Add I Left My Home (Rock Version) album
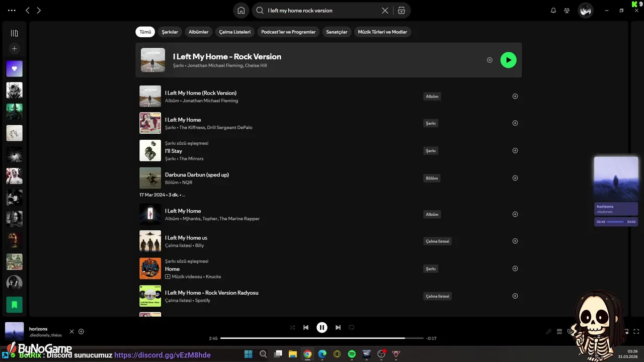This screenshot has width=644, height=362. (515, 96)
